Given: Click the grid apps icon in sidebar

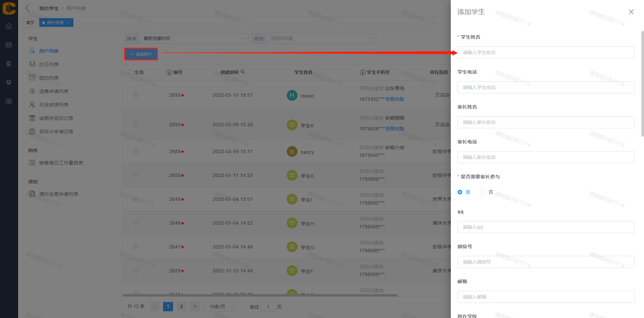Looking at the screenshot, I should tap(9, 101).
